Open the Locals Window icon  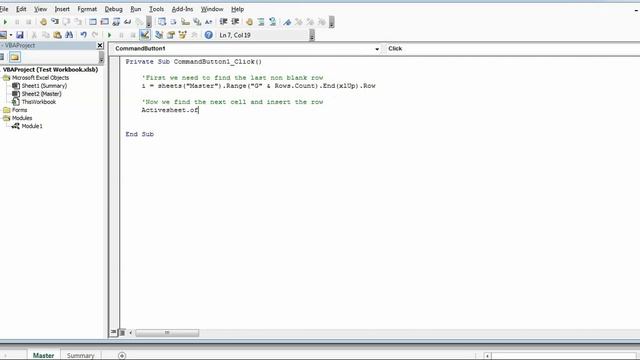93,22
